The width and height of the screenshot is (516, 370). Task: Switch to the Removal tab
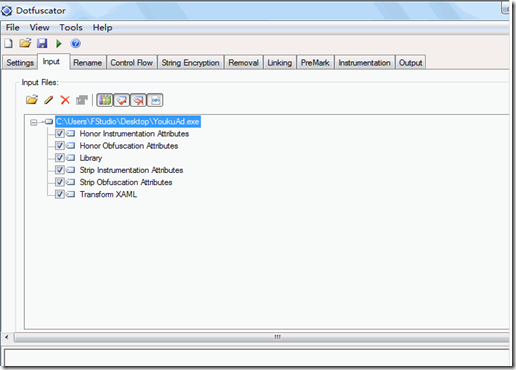[244, 63]
